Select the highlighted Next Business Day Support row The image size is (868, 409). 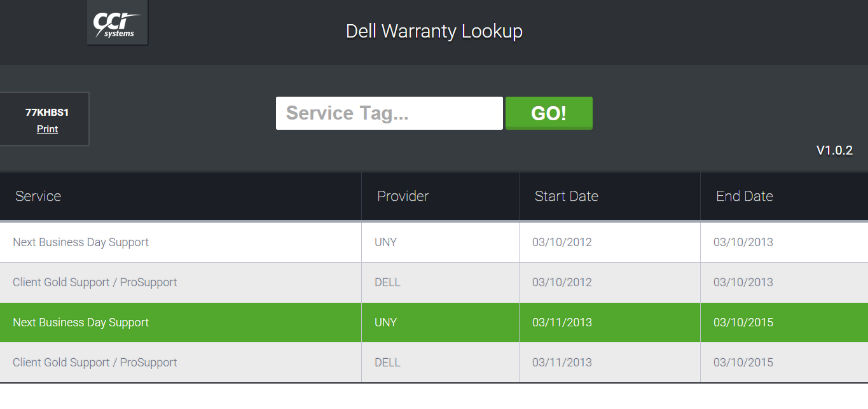click(x=81, y=322)
